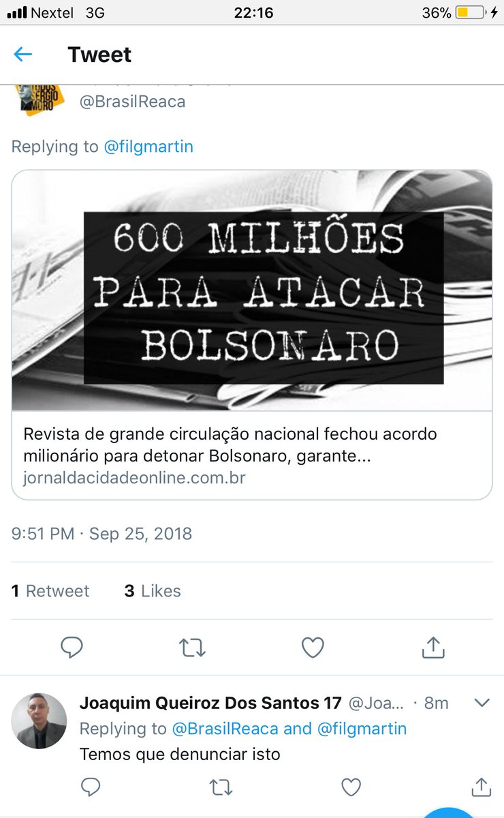Open the jornaldacidadeonline.com.br link
The height and width of the screenshot is (818, 504).
[x=134, y=478]
